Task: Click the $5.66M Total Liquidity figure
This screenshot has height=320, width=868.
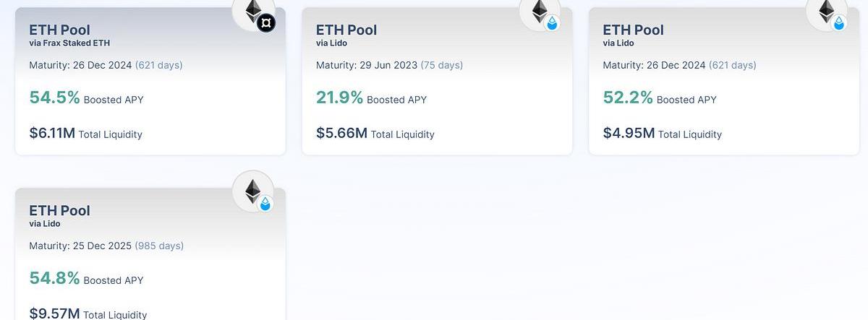Action: (x=341, y=133)
